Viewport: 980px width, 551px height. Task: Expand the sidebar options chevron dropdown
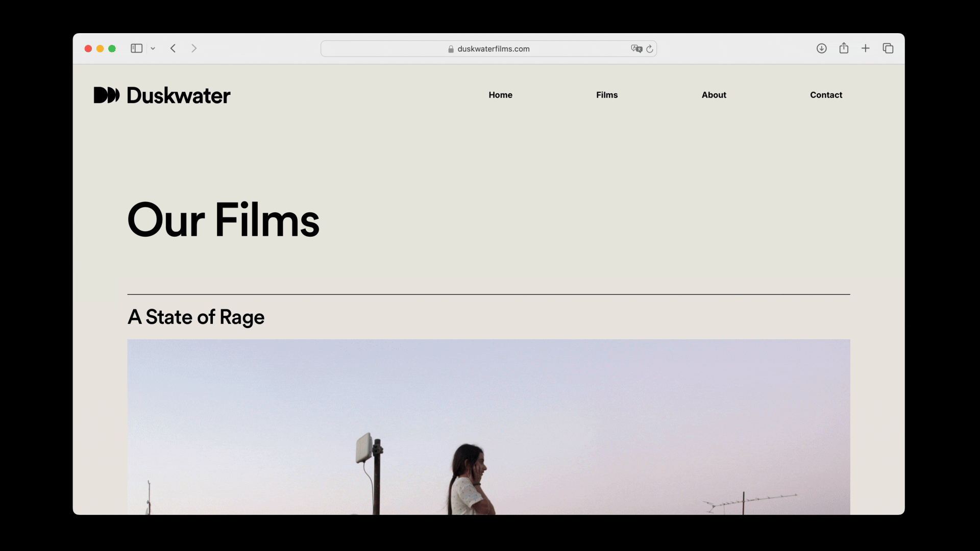pos(153,48)
